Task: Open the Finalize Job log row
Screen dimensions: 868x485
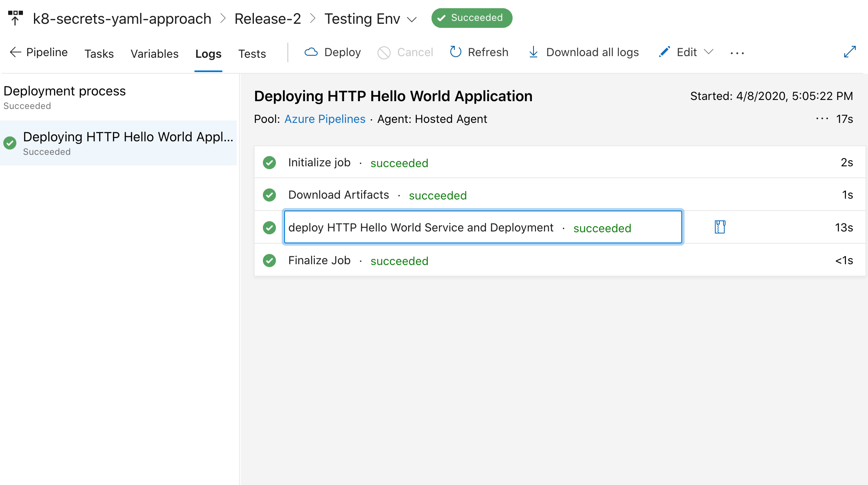Action: 560,260
